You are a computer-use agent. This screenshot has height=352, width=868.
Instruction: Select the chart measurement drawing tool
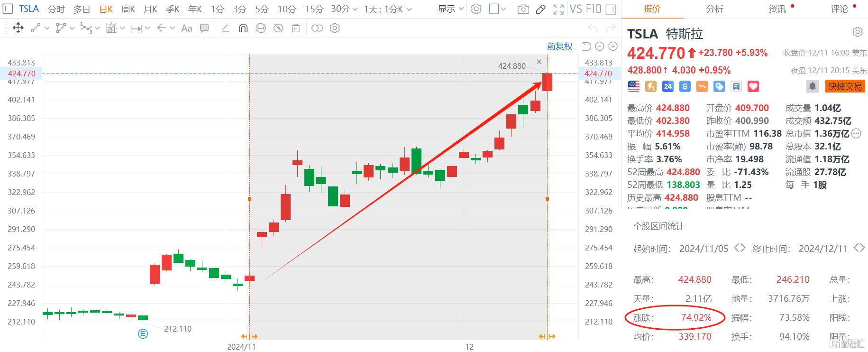click(x=111, y=28)
